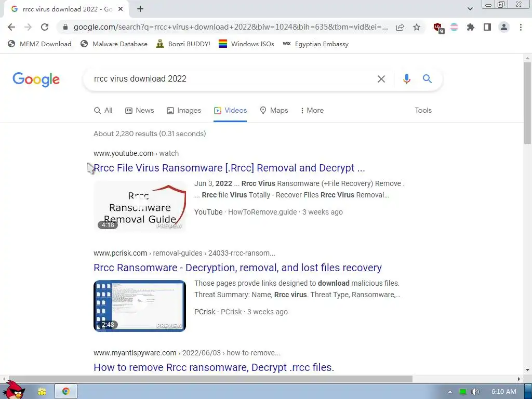The image size is (532, 399).
Task: Open the Extensions puzzle icon
Action: click(471, 27)
